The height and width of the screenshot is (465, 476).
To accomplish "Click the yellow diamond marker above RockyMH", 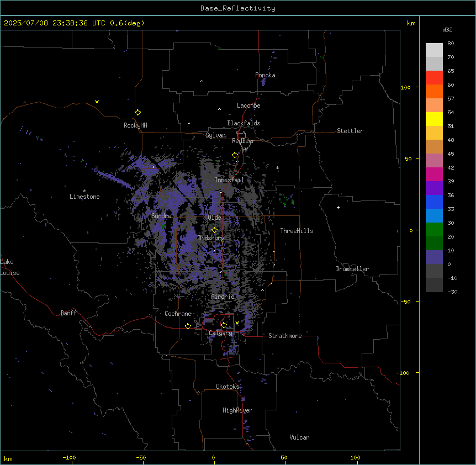I will (137, 113).
